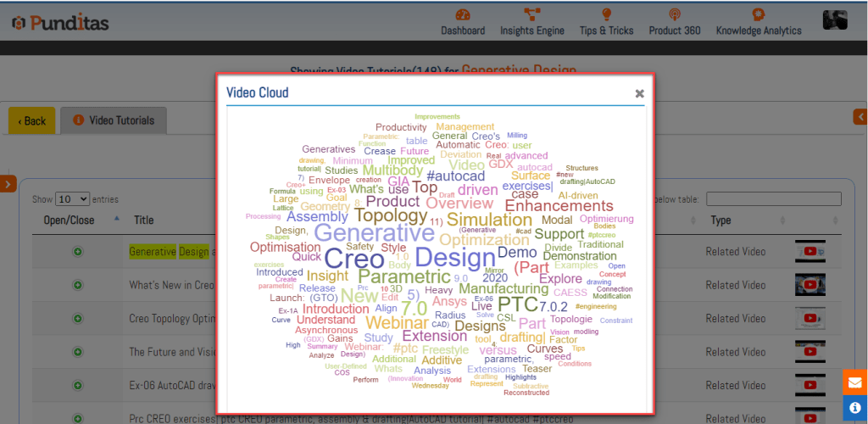Expand the left orange side panel arrow
Screen dimensions: 868x424
coord(8,183)
